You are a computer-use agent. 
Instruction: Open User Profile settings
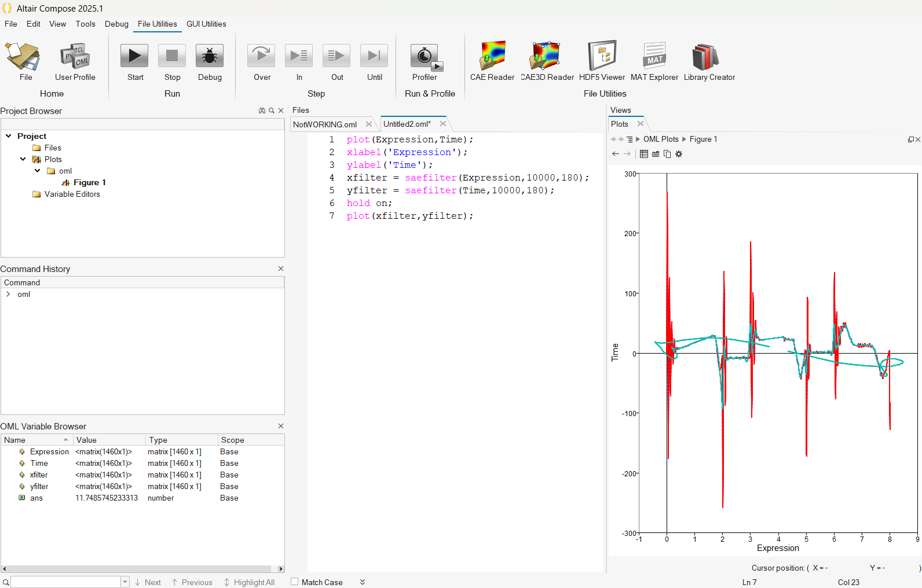[x=75, y=61]
